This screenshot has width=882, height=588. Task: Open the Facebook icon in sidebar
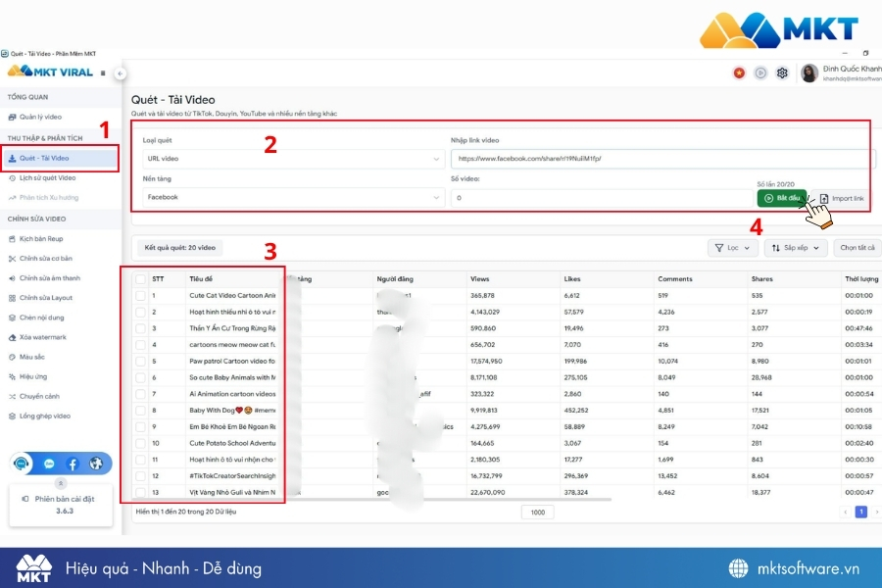point(73,464)
